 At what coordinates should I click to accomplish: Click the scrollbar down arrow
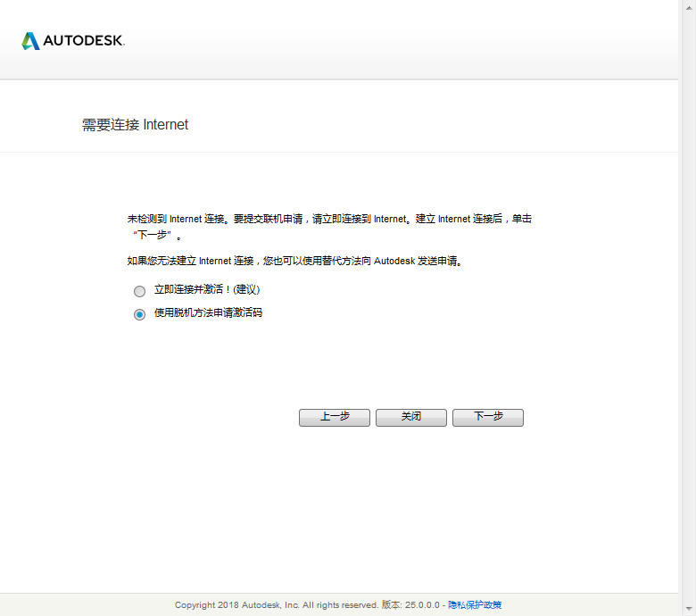click(690, 609)
